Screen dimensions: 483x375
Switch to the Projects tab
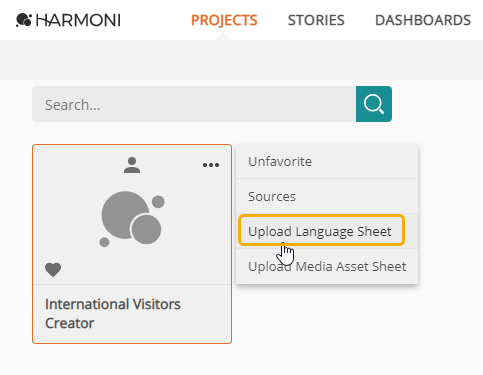(x=224, y=20)
